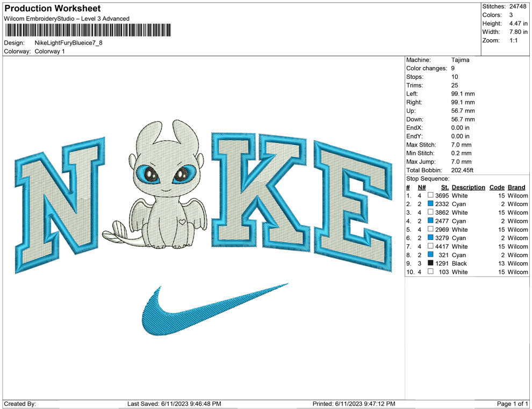Click the blue Nike swoosh in the design
This screenshot has width=532, height=409.
(214, 310)
